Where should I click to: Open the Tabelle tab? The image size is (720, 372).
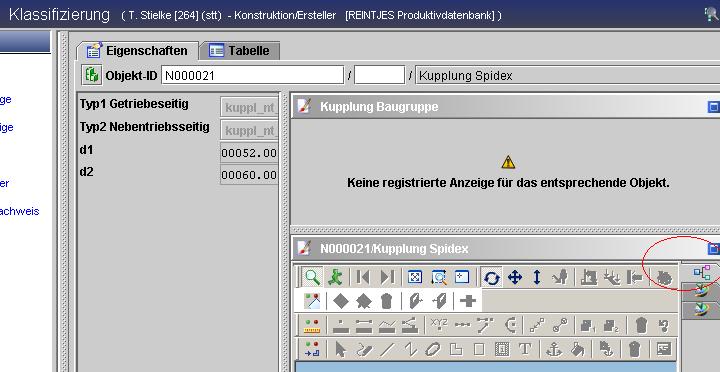[x=239, y=51]
